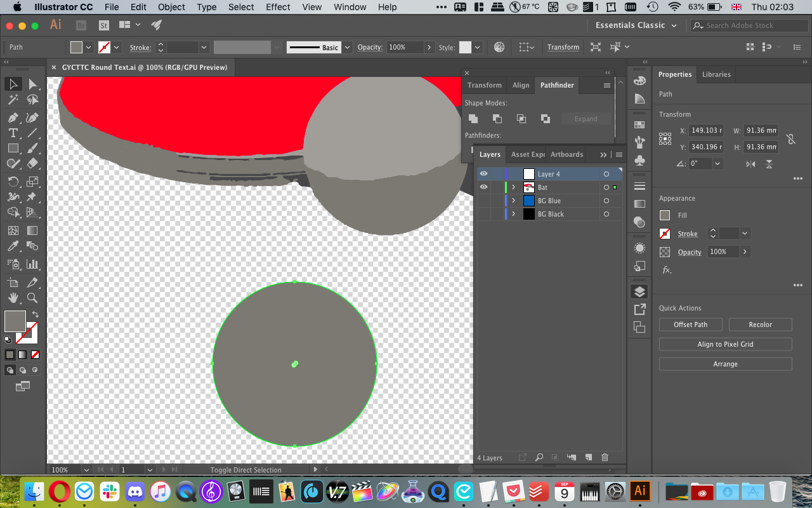Expand the Bat layer contents
Image resolution: width=812 pixels, height=508 pixels.
(513, 187)
